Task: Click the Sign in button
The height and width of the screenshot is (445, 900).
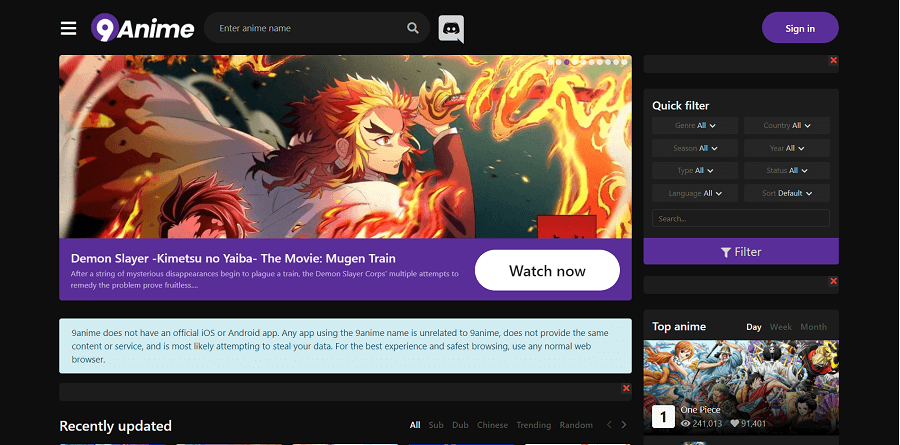Action: (x=800, y=28)
